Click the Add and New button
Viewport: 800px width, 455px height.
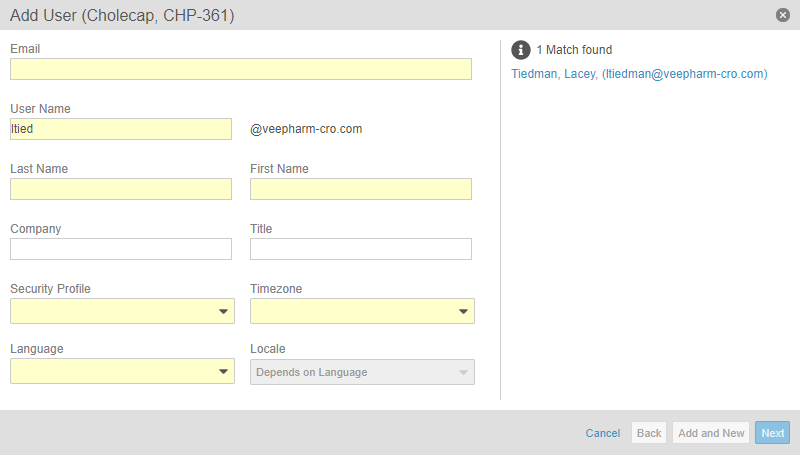711,433
